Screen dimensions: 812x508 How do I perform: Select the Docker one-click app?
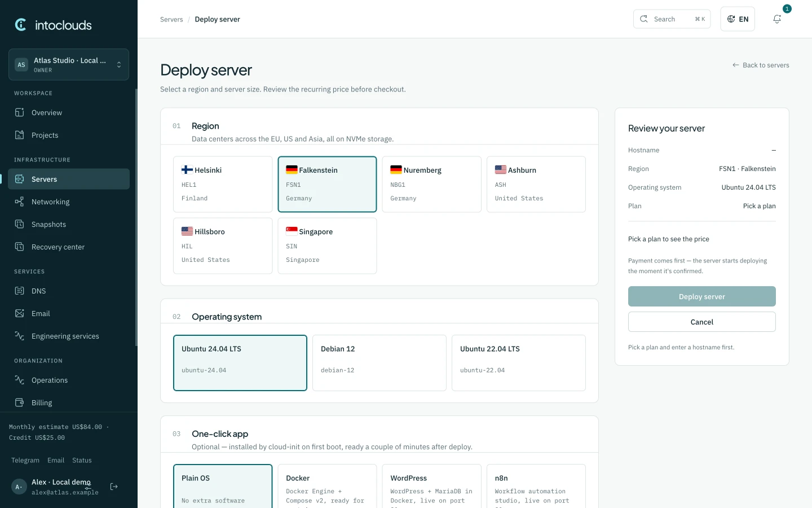click(327, 486)
